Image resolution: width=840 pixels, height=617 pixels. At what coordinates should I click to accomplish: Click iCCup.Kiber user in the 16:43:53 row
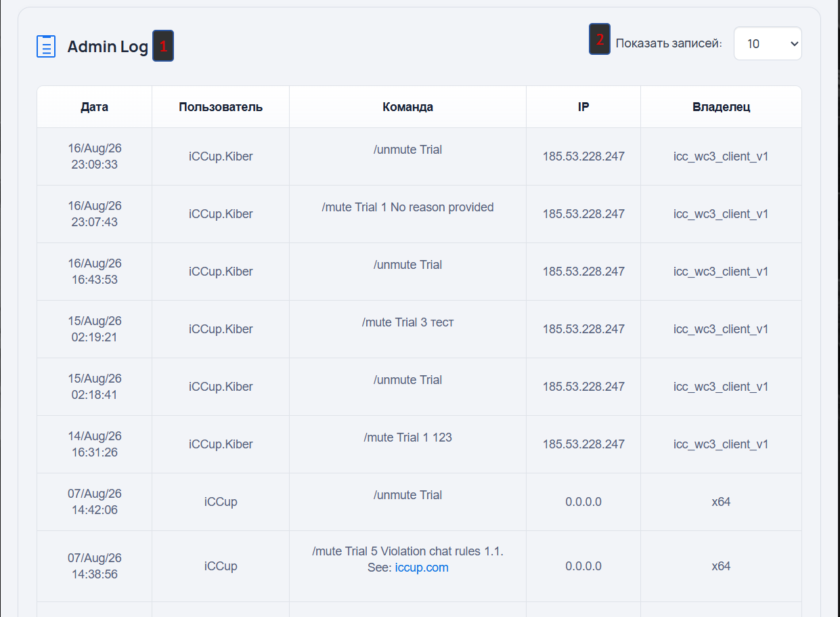coord(221,272)
